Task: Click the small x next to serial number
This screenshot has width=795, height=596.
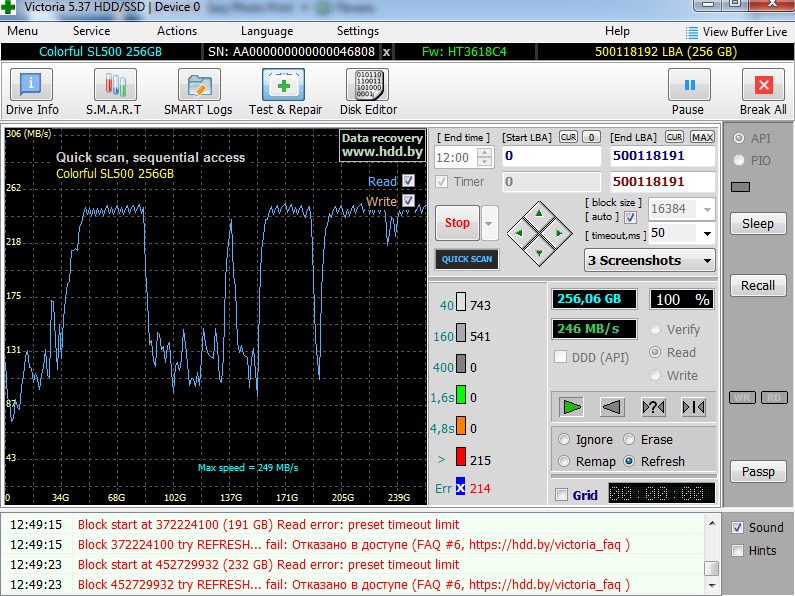Action: click(386, 52)
